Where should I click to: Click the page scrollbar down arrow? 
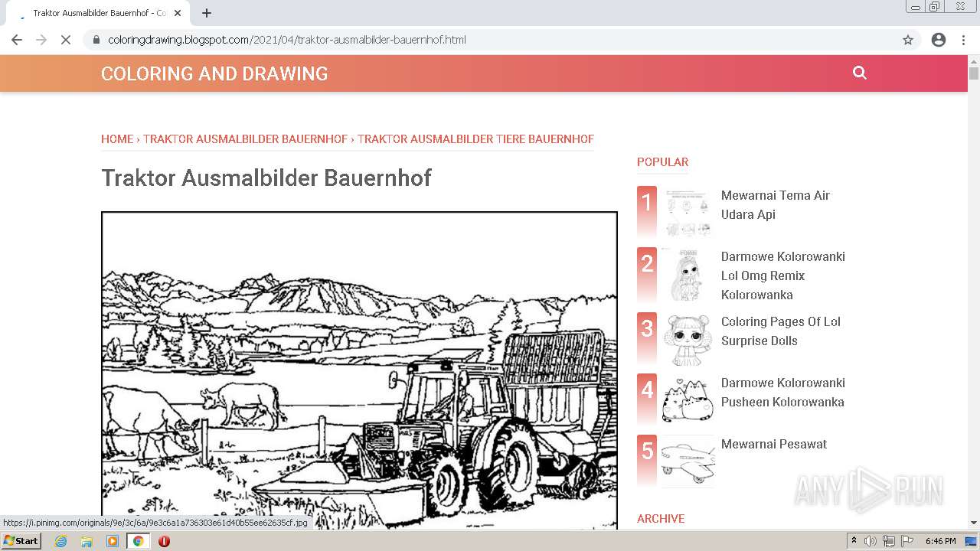point(974,523)
